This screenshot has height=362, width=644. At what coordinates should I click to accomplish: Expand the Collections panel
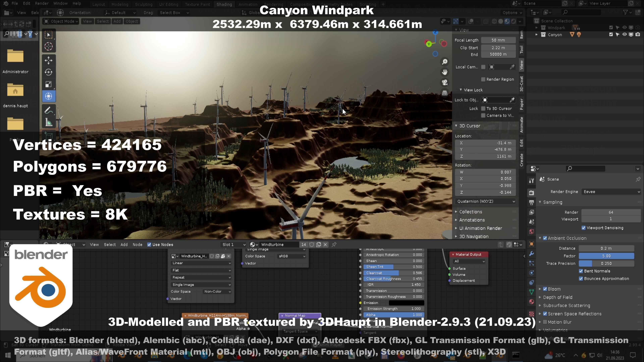pos(470,212)
